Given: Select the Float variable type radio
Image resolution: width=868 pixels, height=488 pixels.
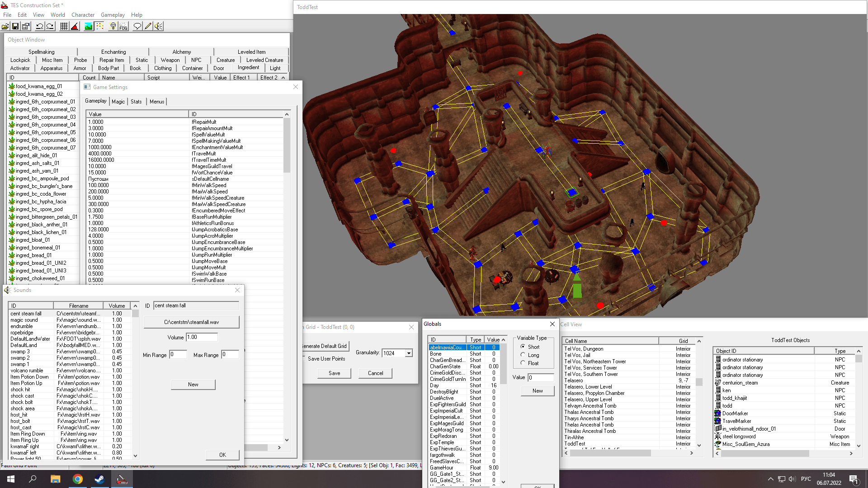Looking at the screenshot, I should pyautogui.click(x=523, y=363).
